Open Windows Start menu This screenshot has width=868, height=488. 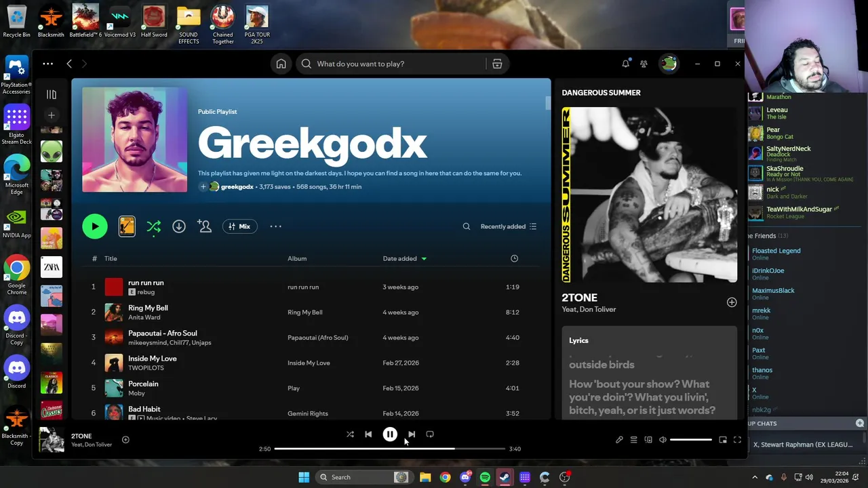click(x=304, y=477)
